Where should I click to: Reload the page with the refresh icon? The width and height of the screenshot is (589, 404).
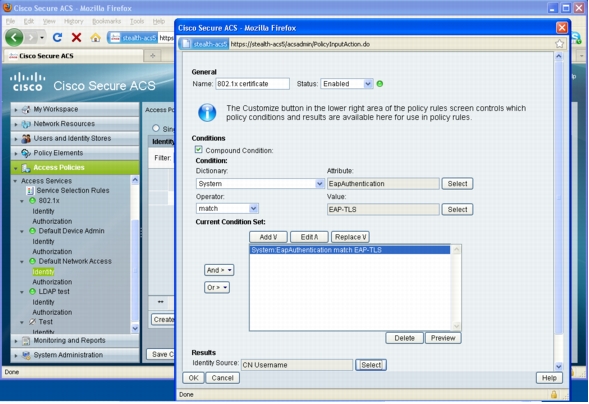tap(57, 37)
